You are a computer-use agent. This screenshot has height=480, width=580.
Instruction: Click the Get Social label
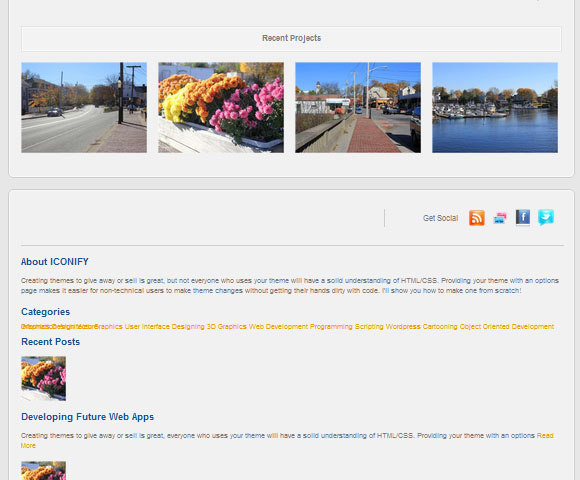tap(441, 218)
